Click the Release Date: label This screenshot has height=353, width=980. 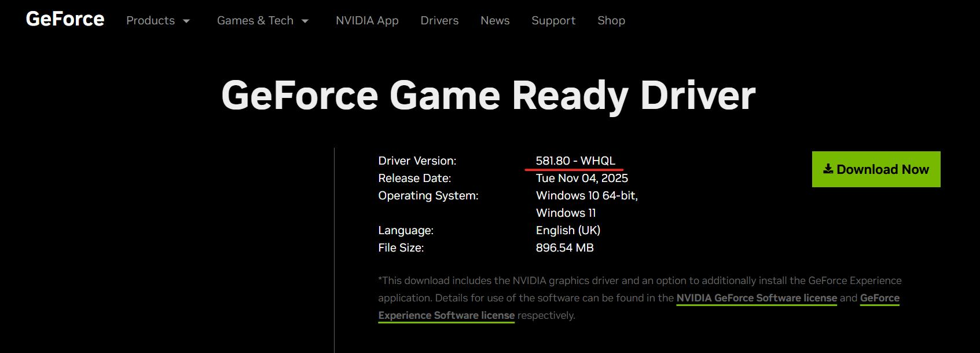coord(414,178)
